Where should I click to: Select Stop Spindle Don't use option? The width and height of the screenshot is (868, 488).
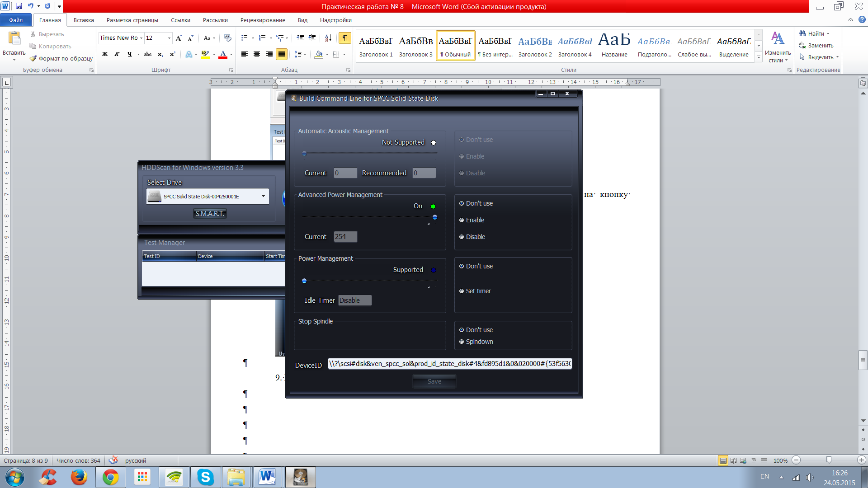click(x=476, y=330)
